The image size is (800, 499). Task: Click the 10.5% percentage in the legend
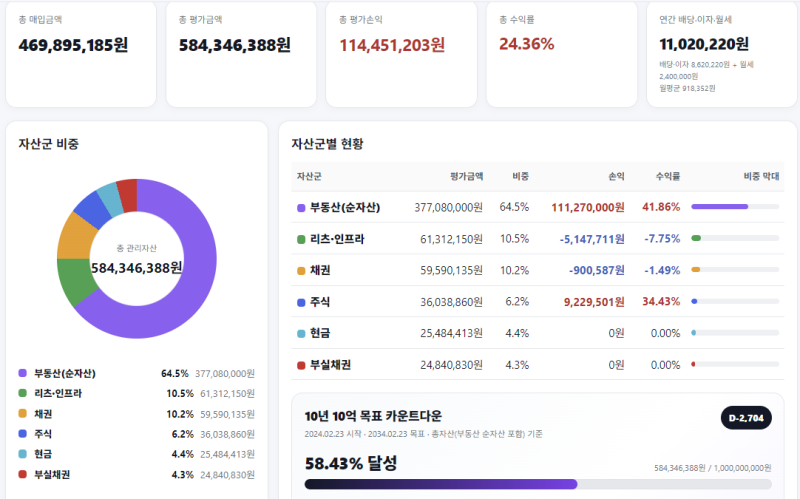[x=180, y=393]
